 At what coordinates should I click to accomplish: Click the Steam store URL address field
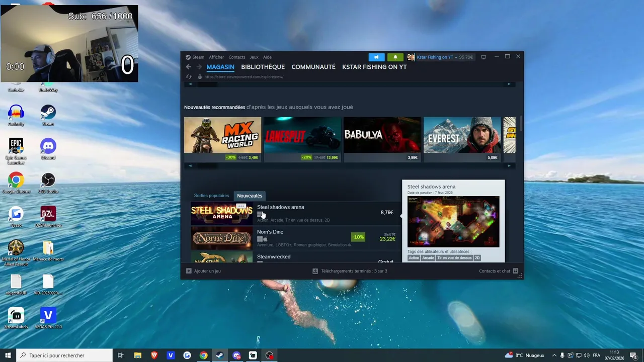[244, 77]
